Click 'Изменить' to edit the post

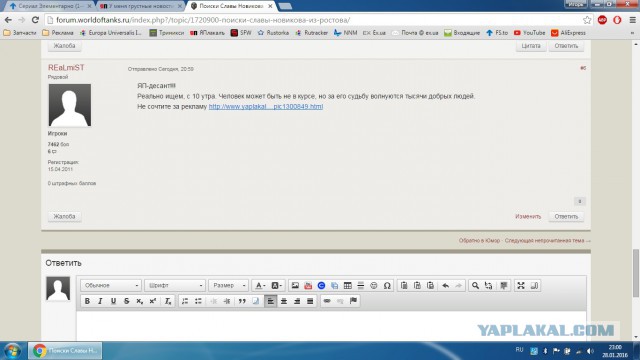tap(528, 216)
